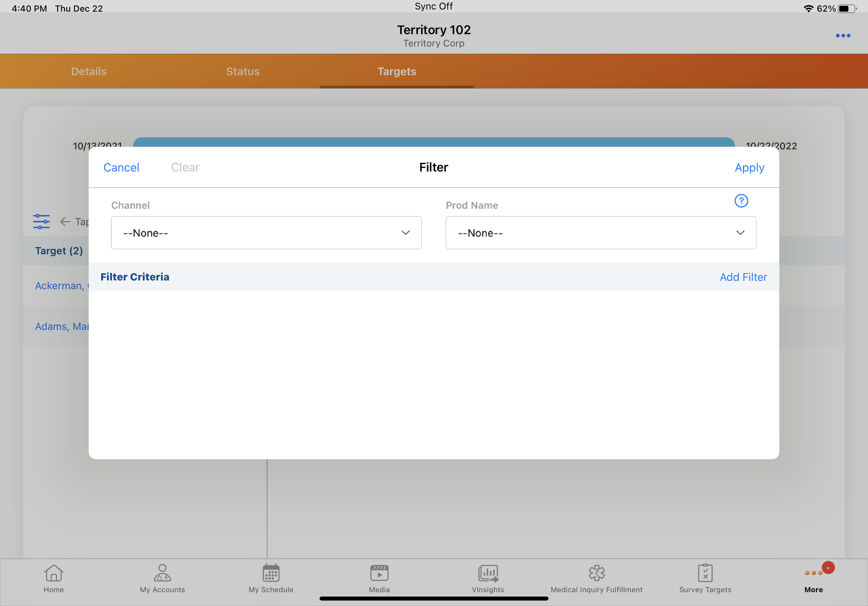This screenshot has height=606, width=868.
Task: Tap the More button with badge
Action: click(x=813, y=578)
